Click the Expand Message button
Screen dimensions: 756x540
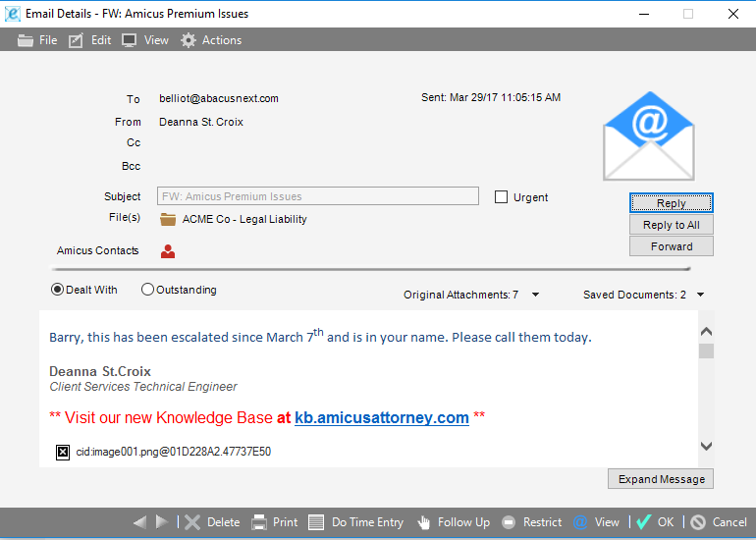(x=661, y=479)
